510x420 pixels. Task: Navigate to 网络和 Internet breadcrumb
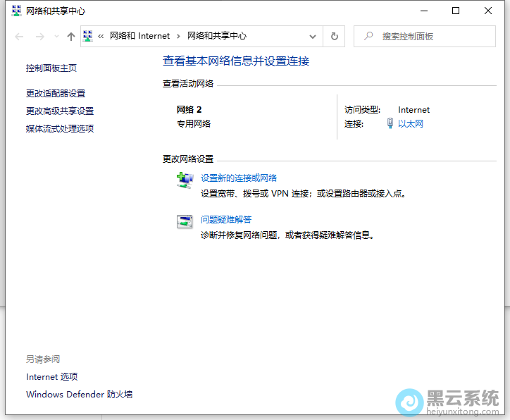click(139, 36)
